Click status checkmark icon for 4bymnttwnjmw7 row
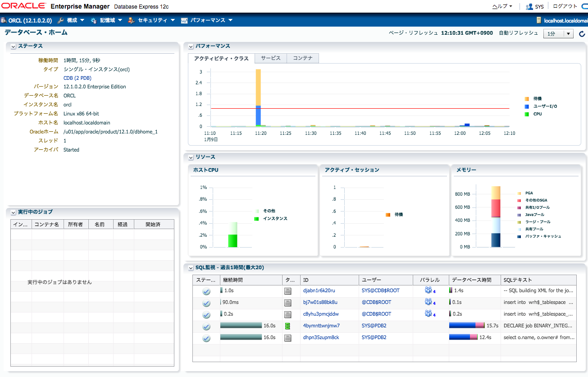The image size is (588, 377). click(206, 326)
